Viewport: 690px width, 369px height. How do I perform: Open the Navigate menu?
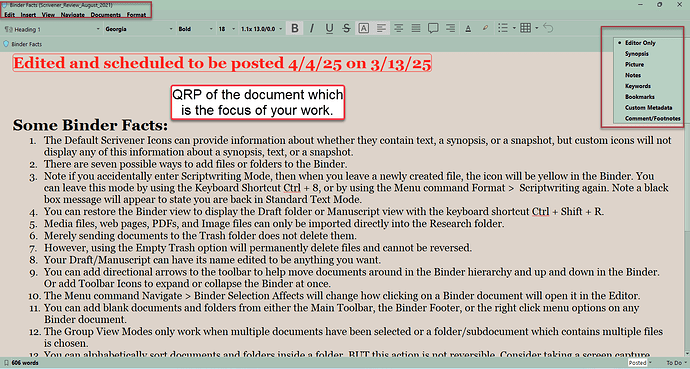pos(73,15)
